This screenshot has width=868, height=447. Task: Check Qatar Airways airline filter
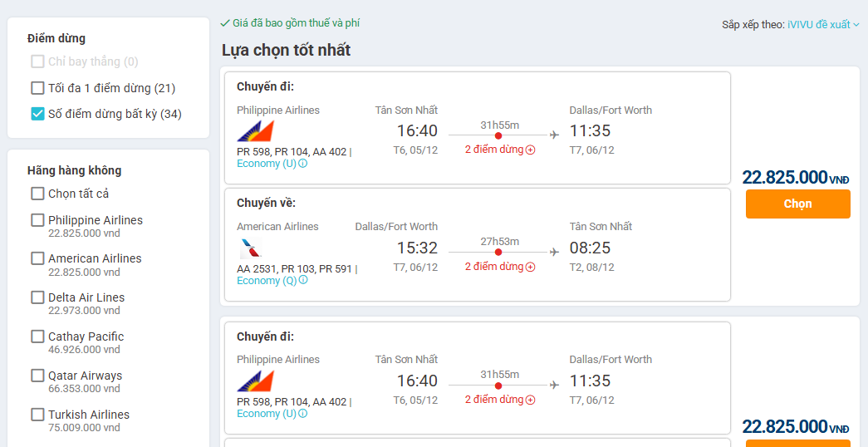pyautogui.click(x=37, y=376)
